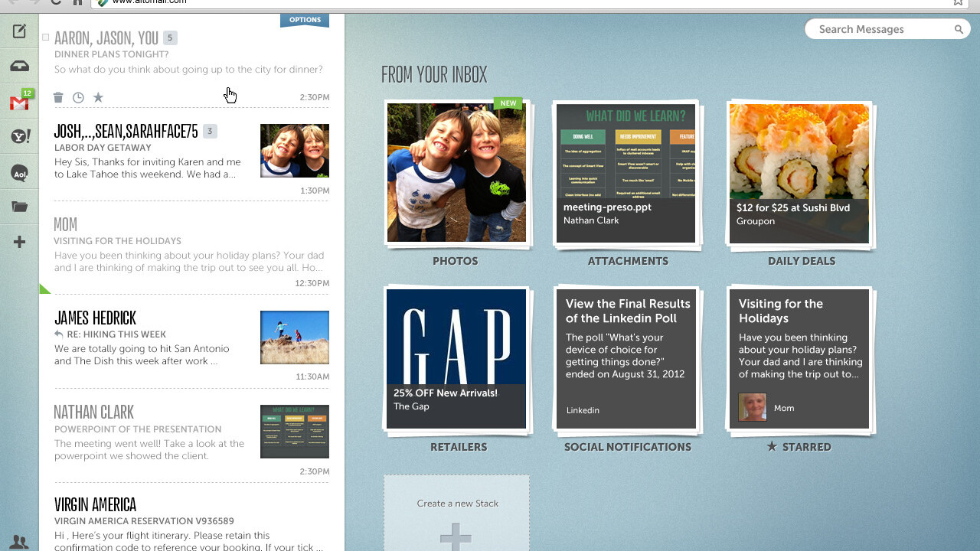Open the Options tab dropdown
This screenshot has width=980, height=551.
click(x=305, y=21)
